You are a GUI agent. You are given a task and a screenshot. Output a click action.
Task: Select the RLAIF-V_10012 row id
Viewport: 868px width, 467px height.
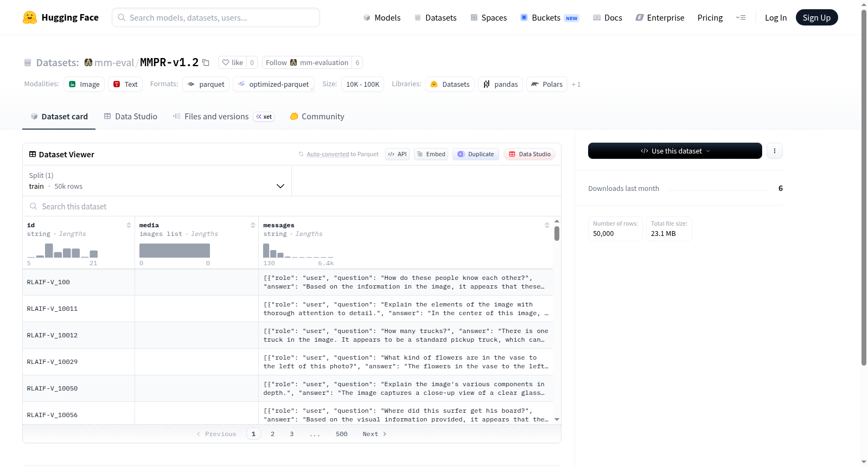coord(52,335)
